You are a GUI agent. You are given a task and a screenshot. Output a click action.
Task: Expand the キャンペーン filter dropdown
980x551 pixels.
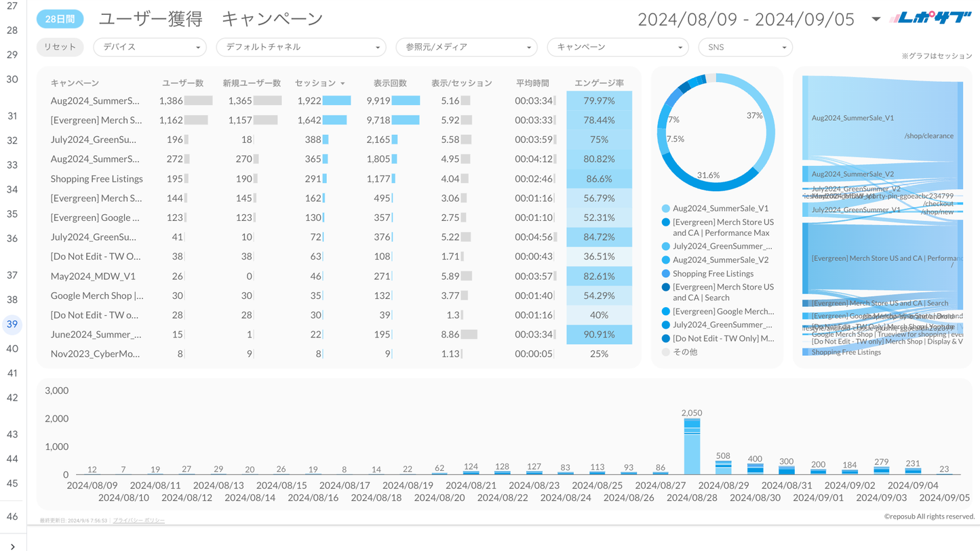point(617,47)
